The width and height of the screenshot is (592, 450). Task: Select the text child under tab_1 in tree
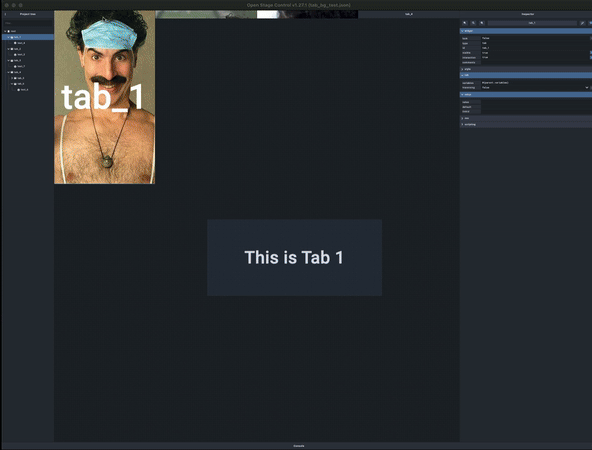pos(28,43)
